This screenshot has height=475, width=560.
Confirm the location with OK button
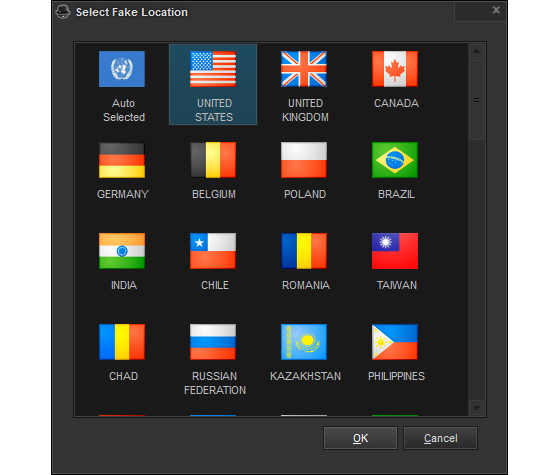(x=360, y=438)
